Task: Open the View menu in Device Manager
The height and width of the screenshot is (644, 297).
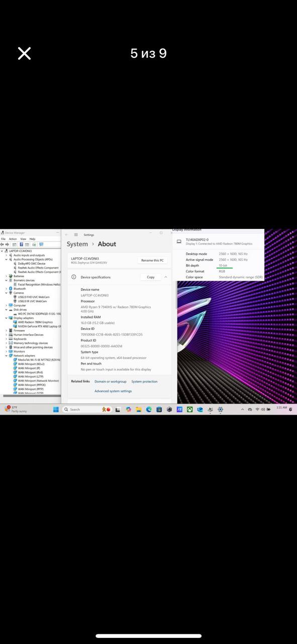Action: 22,239
